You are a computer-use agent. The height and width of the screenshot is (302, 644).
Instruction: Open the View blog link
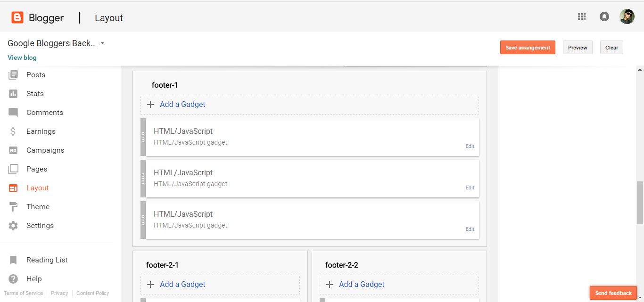[22, 57]
